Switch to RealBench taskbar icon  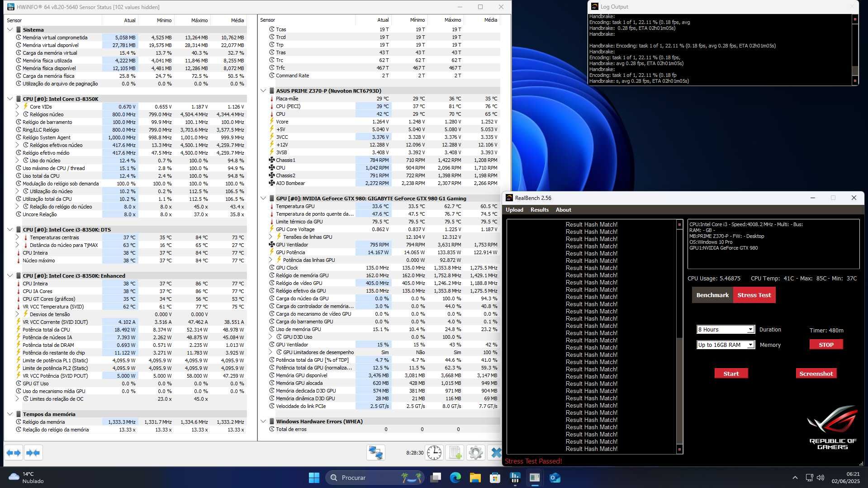point(535,478)
